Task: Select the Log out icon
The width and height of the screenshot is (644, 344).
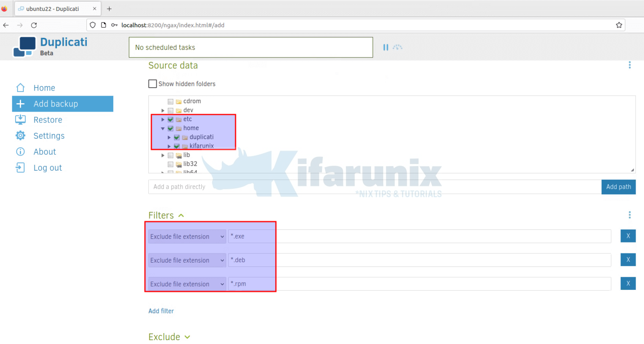Action: pos(20,167)
